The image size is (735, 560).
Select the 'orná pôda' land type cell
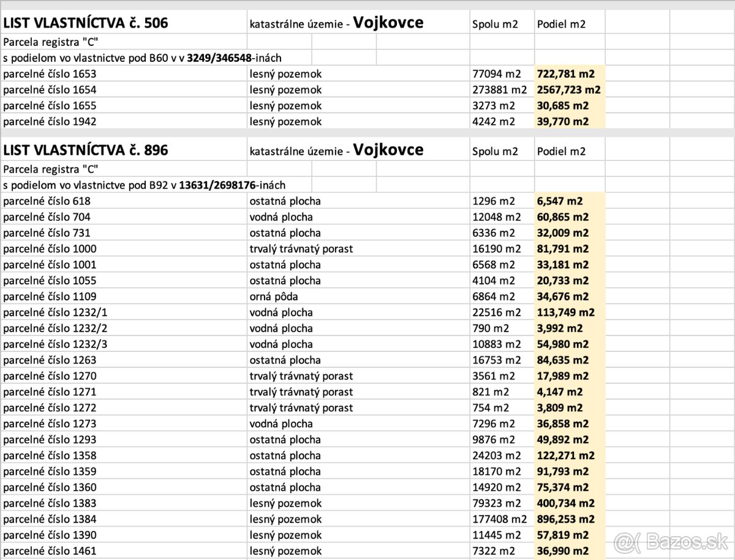point(274,297)
